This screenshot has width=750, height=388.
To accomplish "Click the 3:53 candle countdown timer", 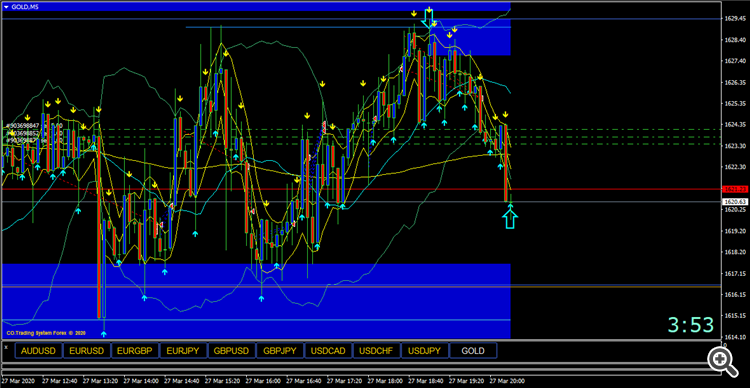I will (x=691, y=325).
